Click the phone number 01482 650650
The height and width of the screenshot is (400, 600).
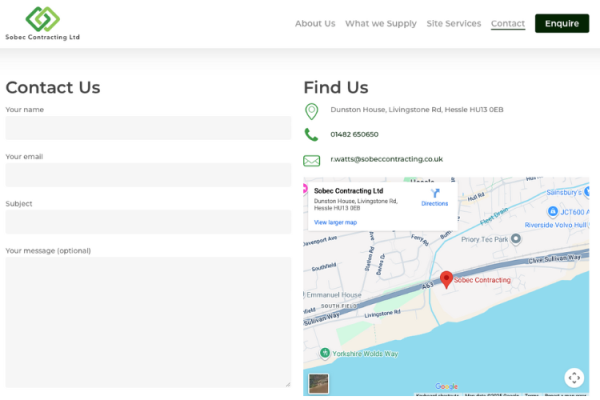(354, 134)
